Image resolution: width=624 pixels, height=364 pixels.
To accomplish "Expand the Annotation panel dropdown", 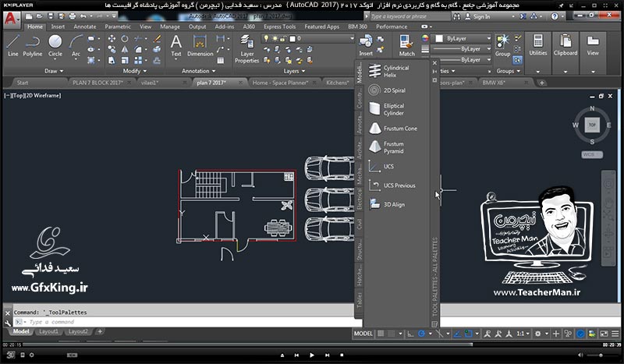I will pyautogui.click(x=199, y=71).
